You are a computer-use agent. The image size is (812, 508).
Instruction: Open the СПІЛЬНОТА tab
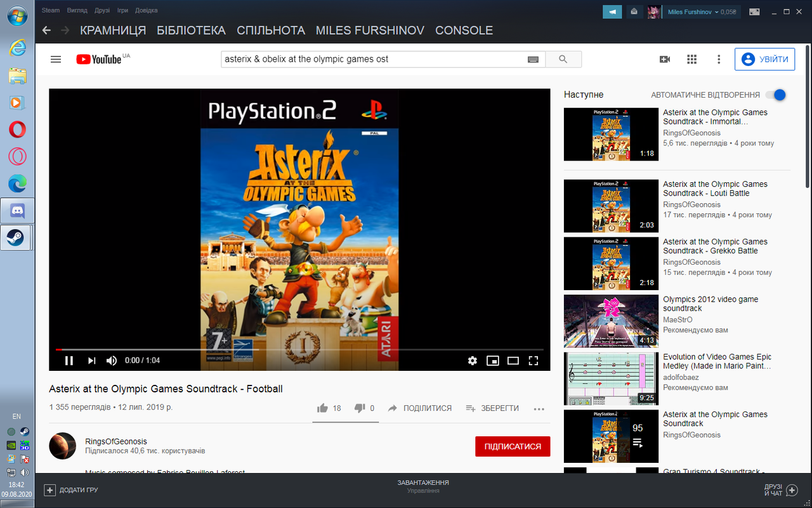coord(271,30)
